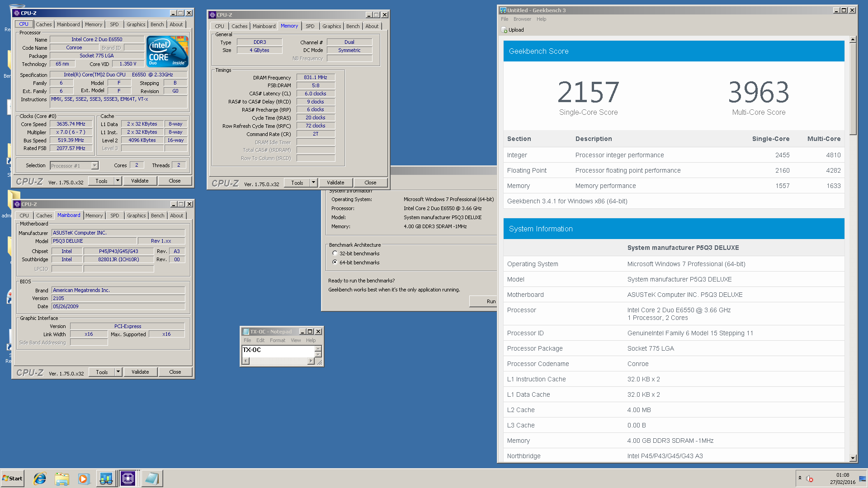Screen dimensions: 868x488
Task: Expand Tools arrow in CPU-Z Mainboard window
Action: 118,372
